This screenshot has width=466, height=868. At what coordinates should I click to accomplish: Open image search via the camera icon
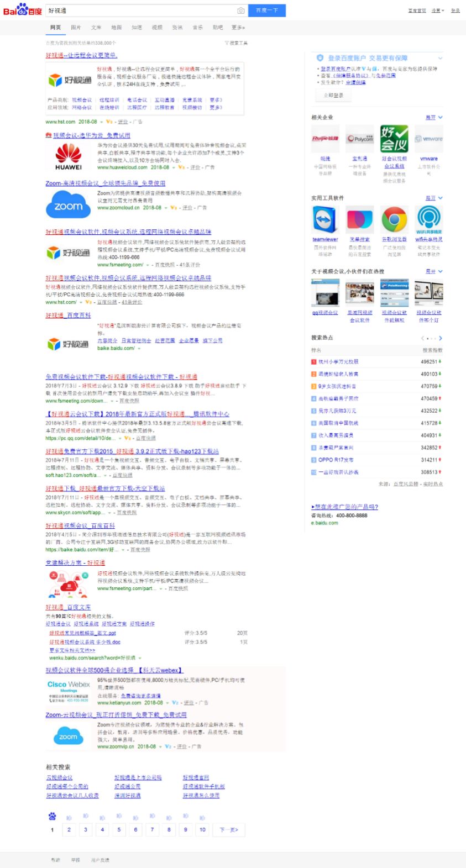[240, 10]
